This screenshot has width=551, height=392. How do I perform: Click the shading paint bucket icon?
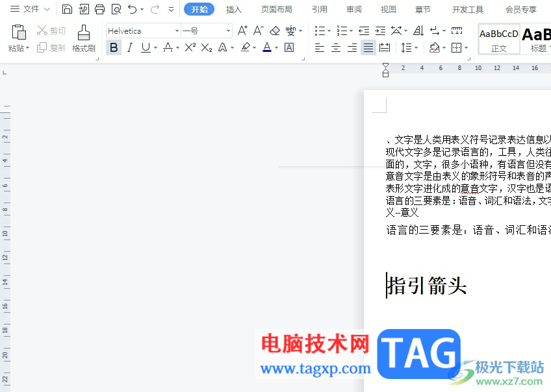435,47
